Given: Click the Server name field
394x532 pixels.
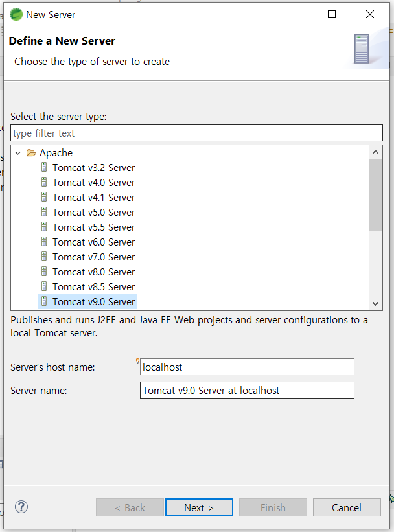Looking at the screenshot, I should point(247,390).
